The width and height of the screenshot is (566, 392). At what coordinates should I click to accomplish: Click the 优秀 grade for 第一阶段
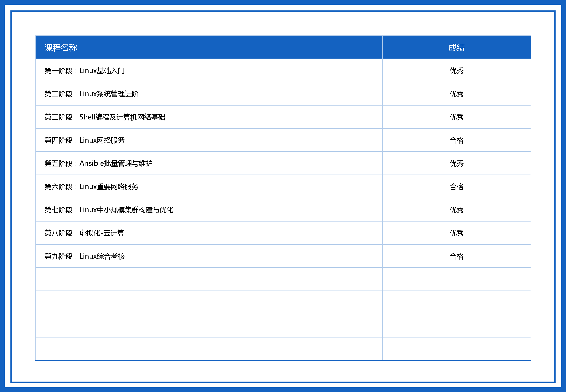point(456,71)
